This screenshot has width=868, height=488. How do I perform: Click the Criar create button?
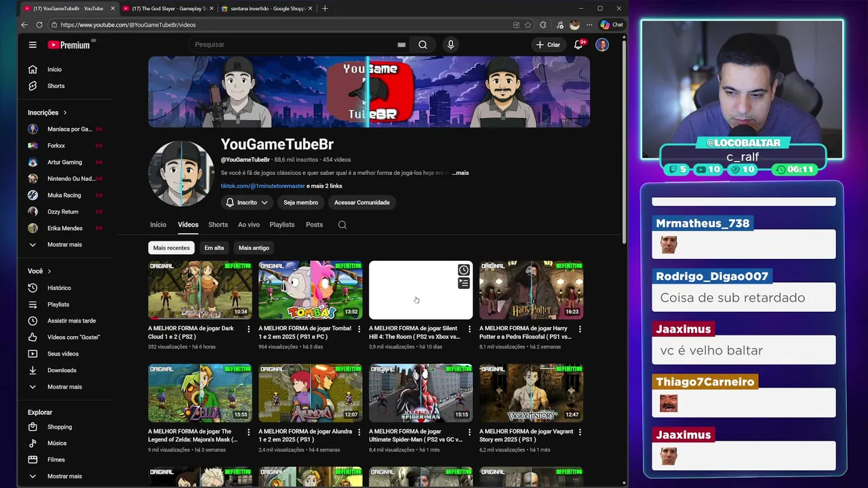[548, 45]
